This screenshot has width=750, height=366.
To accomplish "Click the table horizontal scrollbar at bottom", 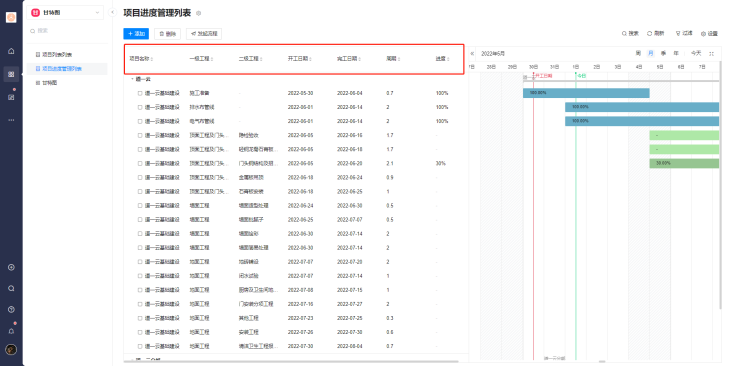I will click(x=291, y=362).
